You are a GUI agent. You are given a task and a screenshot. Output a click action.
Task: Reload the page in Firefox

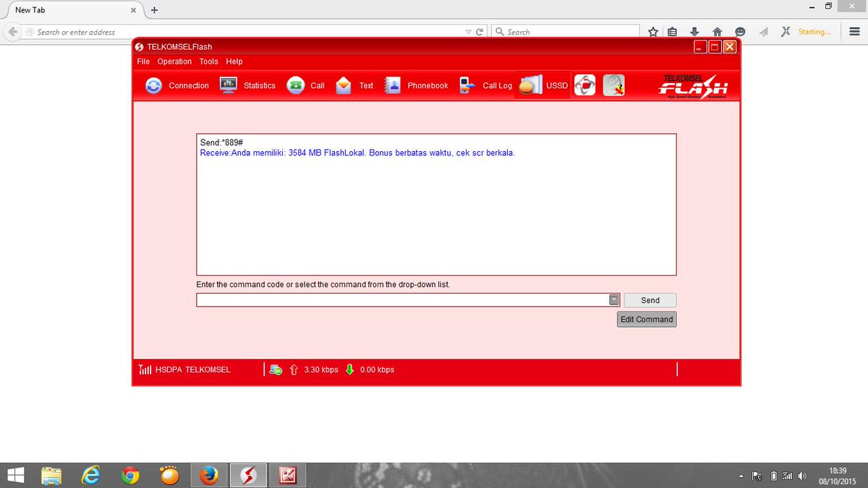(x=479, y=32)
